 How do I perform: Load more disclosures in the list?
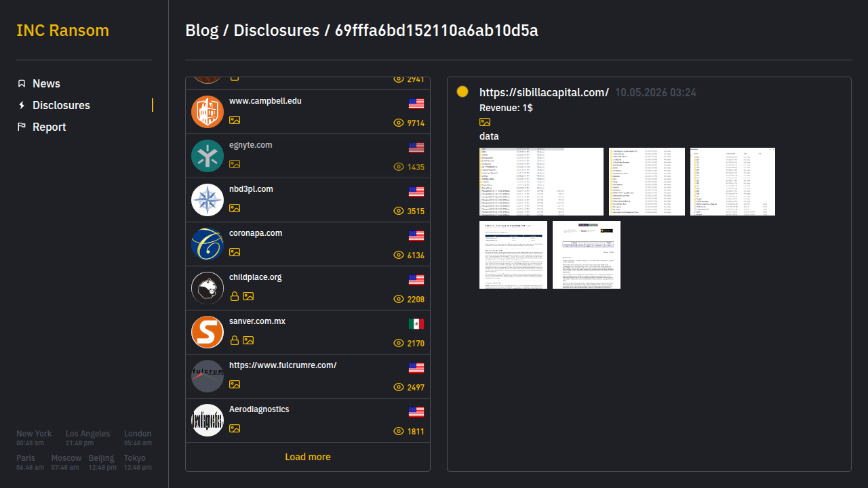point(308,457)
